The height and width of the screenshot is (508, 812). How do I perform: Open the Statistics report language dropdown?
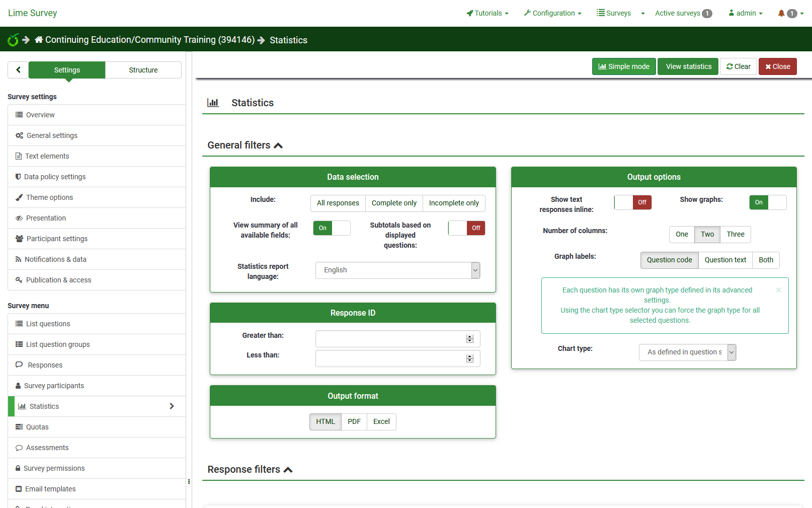[x=397, y=270]
